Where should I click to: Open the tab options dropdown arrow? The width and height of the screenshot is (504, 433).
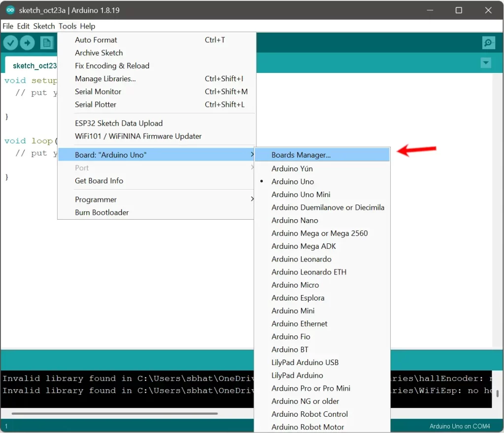(486, 63)
